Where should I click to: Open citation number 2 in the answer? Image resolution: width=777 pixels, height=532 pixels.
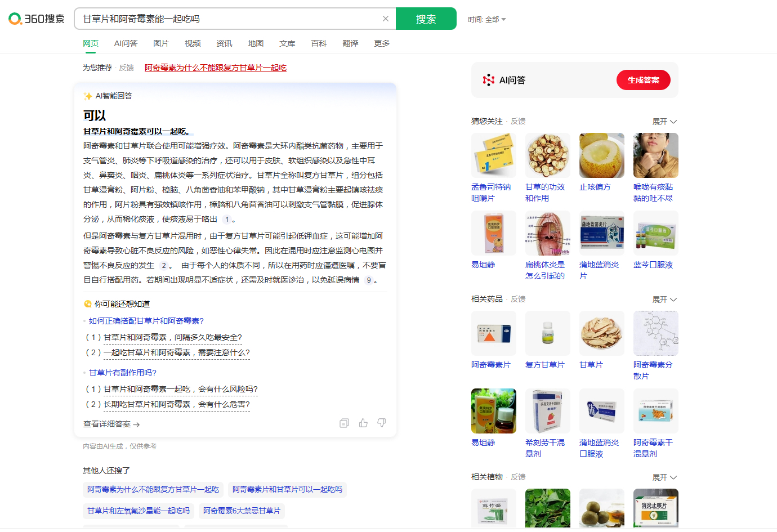pos(164,266)
